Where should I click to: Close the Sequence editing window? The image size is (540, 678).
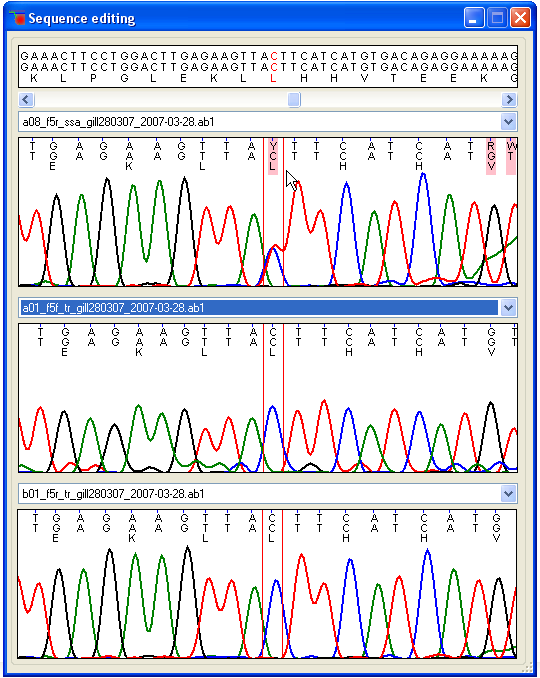point(520,18)
